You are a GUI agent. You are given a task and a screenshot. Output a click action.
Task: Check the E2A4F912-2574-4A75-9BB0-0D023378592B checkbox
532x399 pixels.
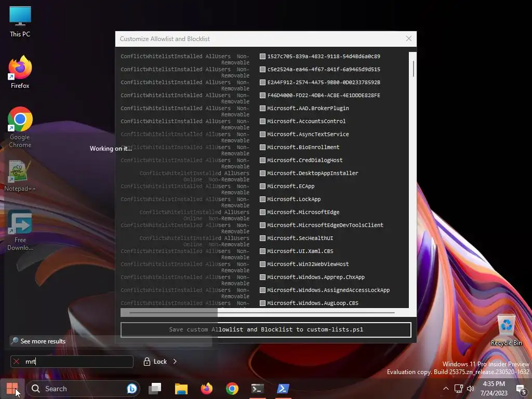[x=262, y=83]
